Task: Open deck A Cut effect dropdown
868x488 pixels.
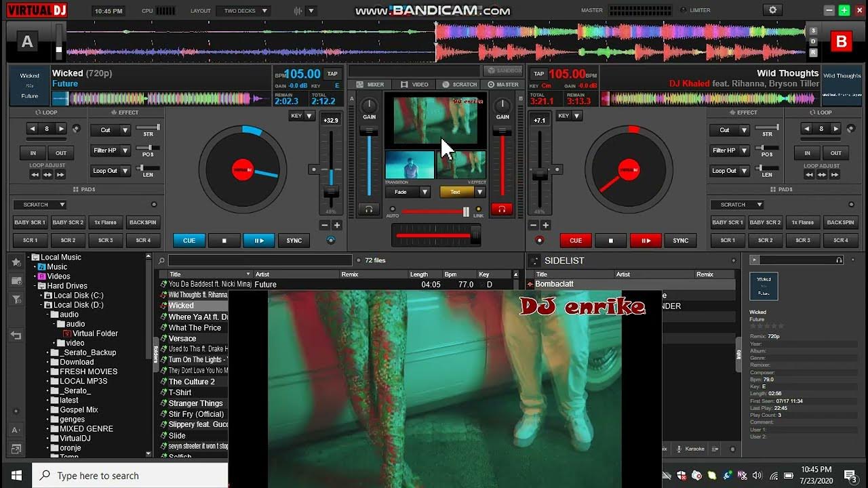Action: 111,130
